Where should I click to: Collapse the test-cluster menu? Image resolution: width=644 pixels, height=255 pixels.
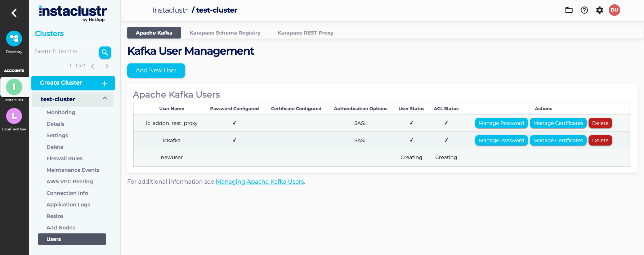[x=105, y=99]
